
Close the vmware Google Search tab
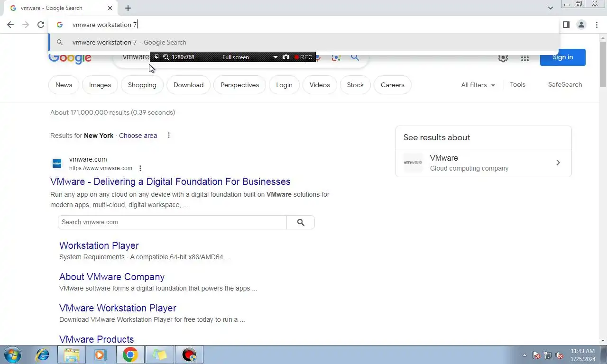click(110, 8)
